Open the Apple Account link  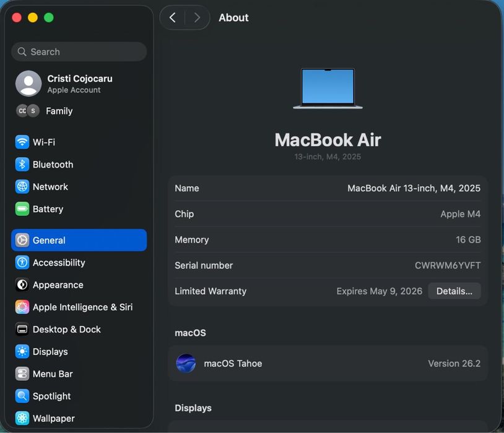point(74,90)
